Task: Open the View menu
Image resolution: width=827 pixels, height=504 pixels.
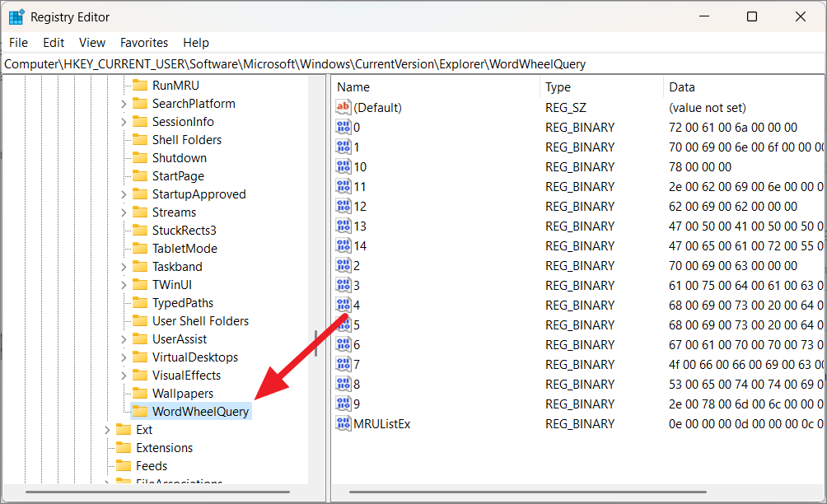Action: [92, 43]
